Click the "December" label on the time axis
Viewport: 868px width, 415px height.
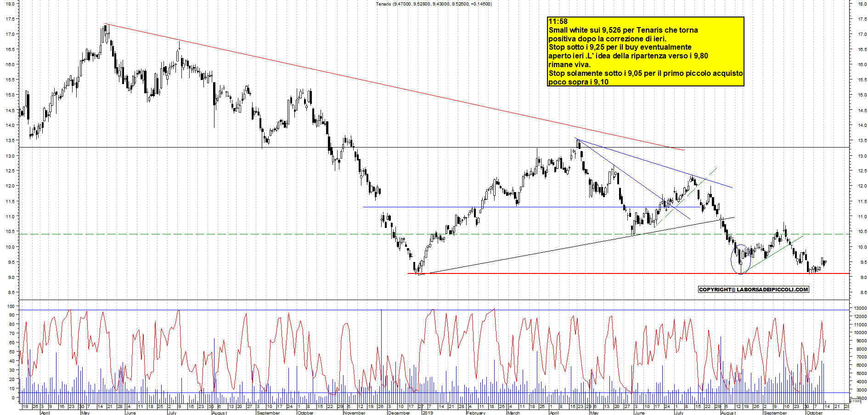click(399, 413)
